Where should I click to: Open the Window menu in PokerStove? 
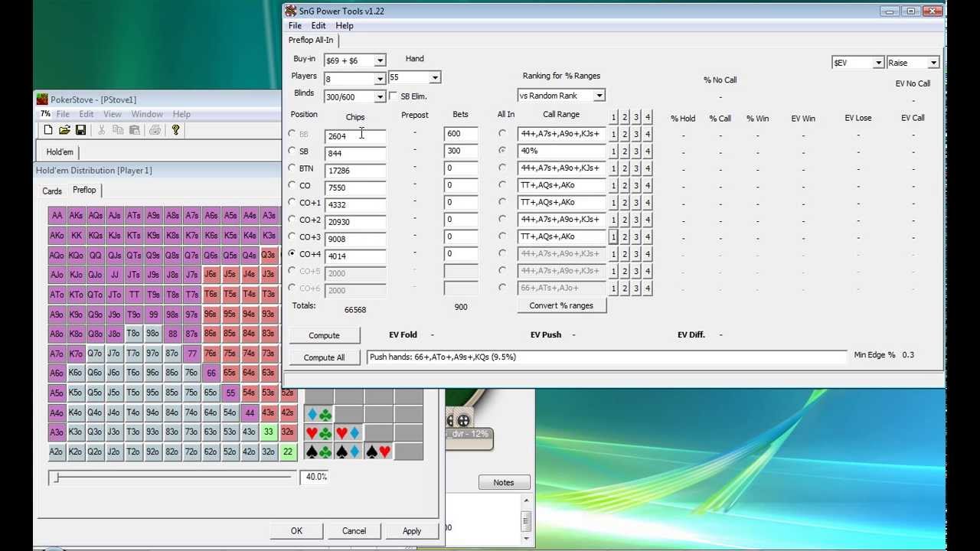pos(146,114)
